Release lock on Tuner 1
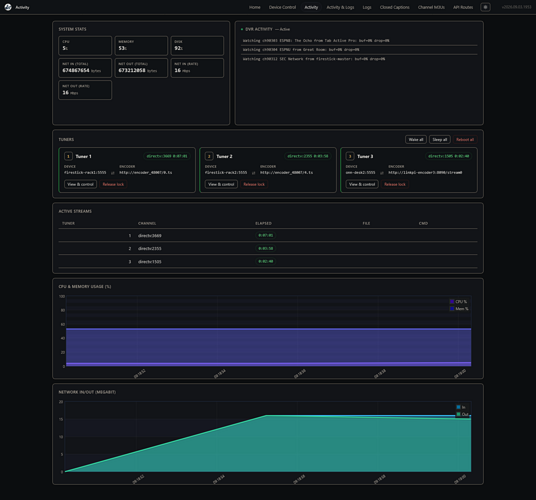 113,184
